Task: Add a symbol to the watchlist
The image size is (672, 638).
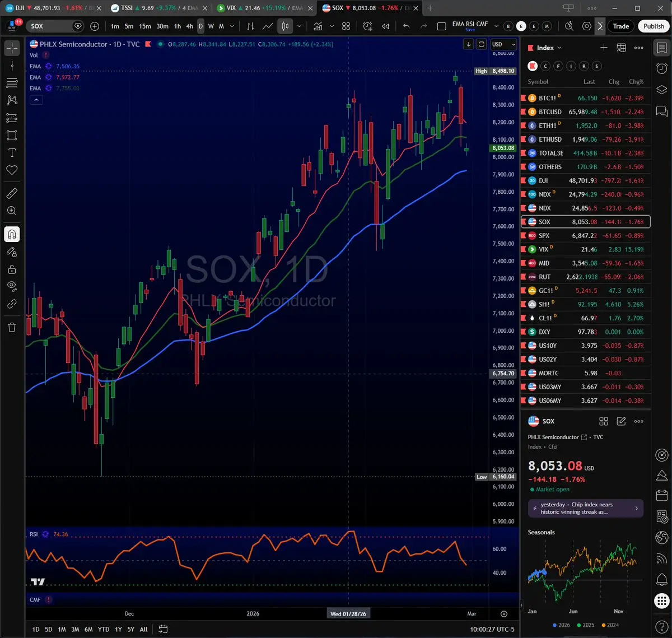Action: [604, 48]
